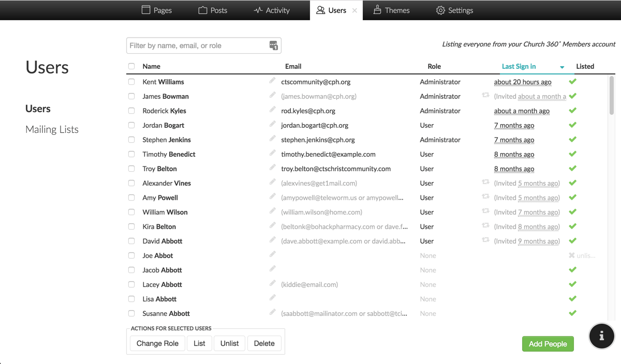Click the pencil icon next to Susanne Abbott
The width and height of the screenshot is (621, 364).
(x=273, y=312)
